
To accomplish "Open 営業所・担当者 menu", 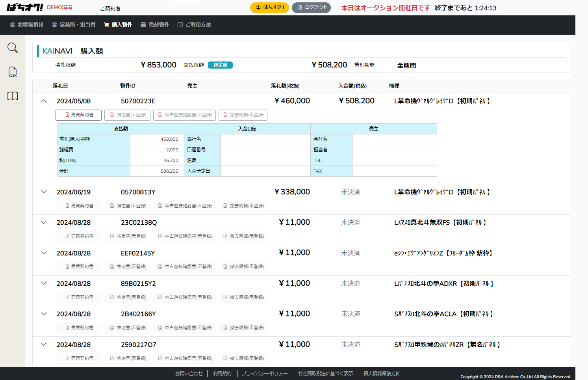I will (x=74, y=24).
